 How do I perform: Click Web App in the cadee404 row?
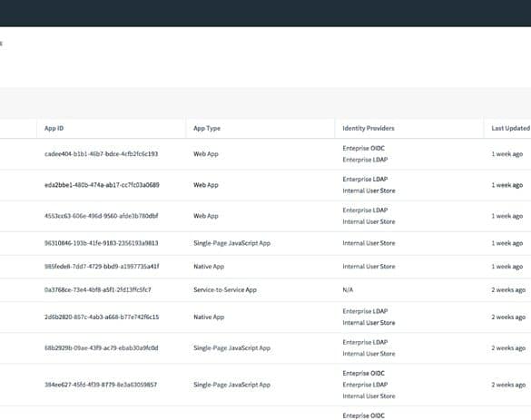click(x=206, y=154)
